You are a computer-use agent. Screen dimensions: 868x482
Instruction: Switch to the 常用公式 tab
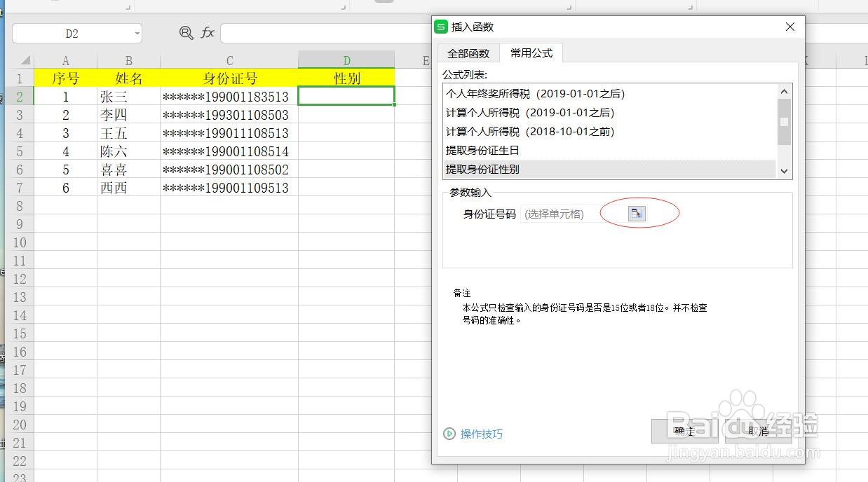click(x=531, y=53)
